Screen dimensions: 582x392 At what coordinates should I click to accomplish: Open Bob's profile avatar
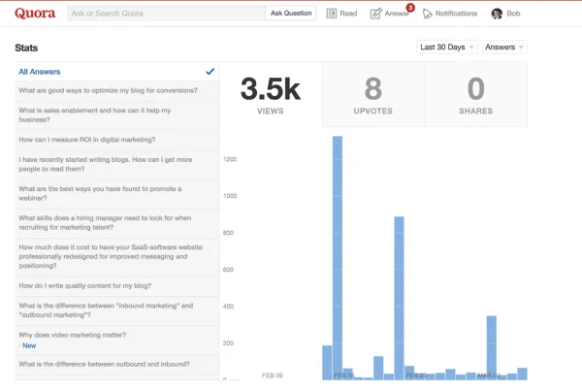click(497, 14)
